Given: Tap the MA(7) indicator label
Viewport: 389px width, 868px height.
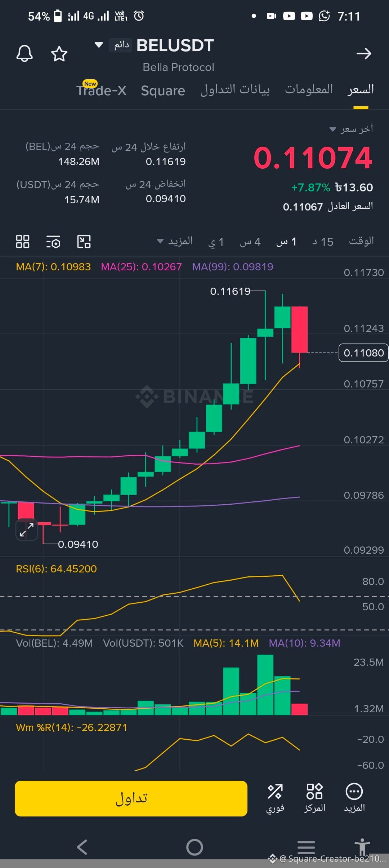Looking at the screenshot, I should (x=53, y=267).
